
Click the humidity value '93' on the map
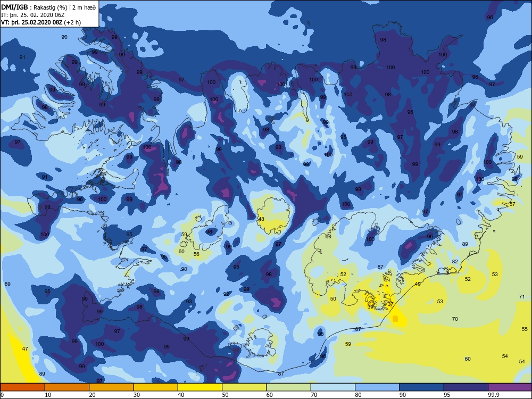[x=189, y=301]
